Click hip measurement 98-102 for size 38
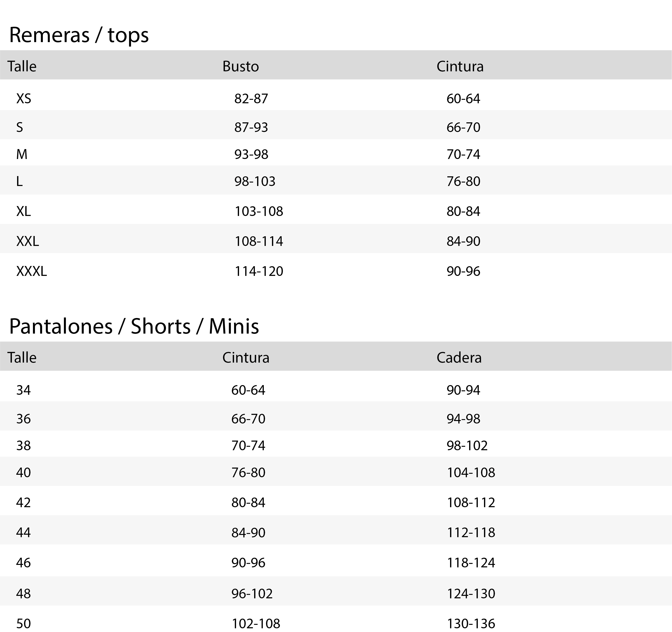Screen dimensions: 672x632 point(467,446)
